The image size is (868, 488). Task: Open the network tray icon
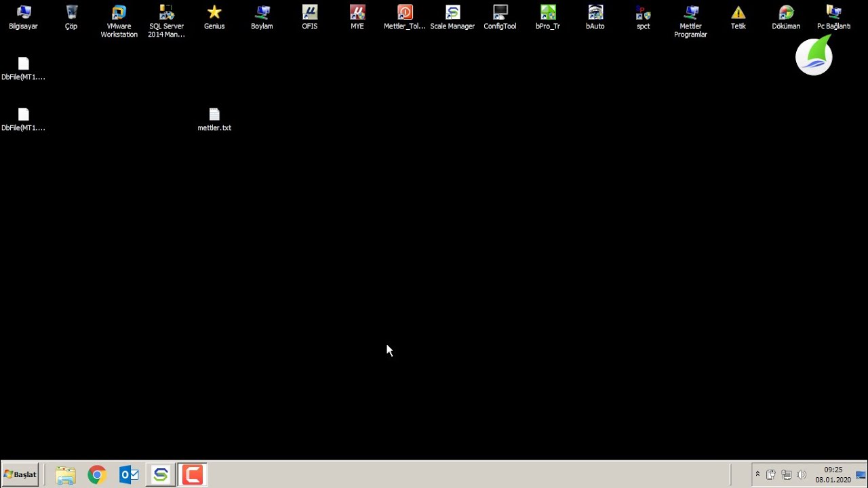coord(787,474)
